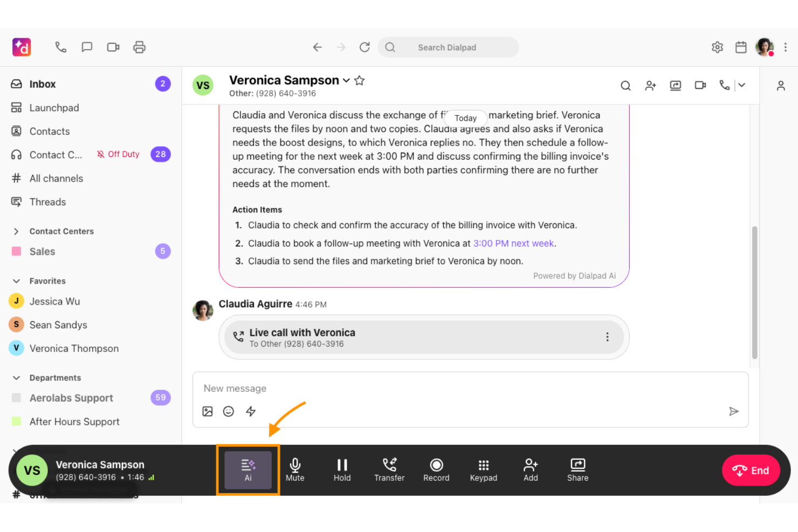Open Contact Center item in sidebar

(x=56, y=155)
